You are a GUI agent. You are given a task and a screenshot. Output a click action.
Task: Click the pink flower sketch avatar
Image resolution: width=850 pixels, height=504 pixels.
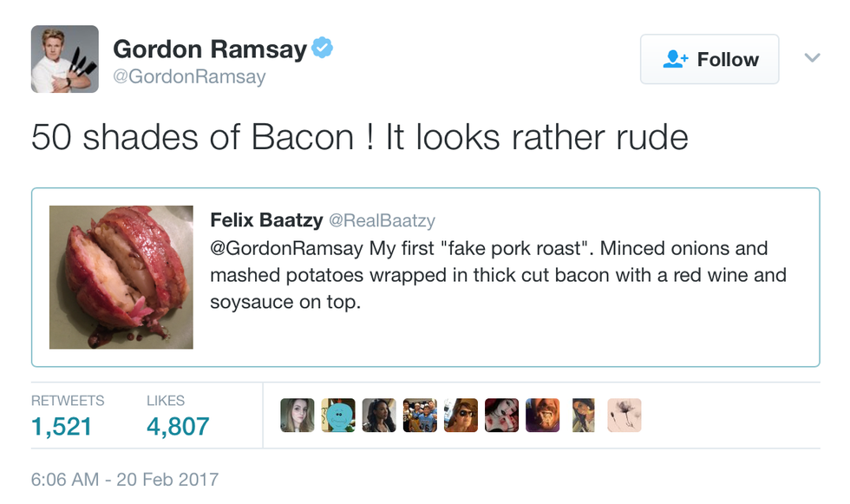624,416
